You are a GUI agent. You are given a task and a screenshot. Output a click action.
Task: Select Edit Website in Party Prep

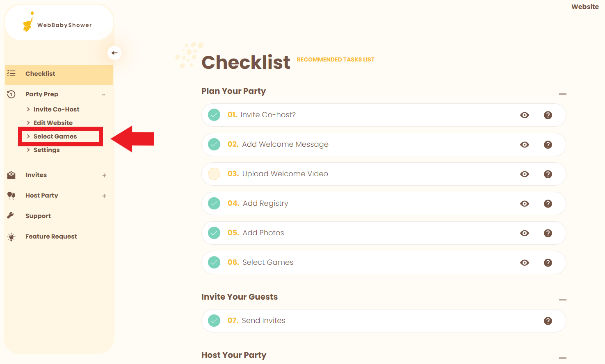click(53, 123)
